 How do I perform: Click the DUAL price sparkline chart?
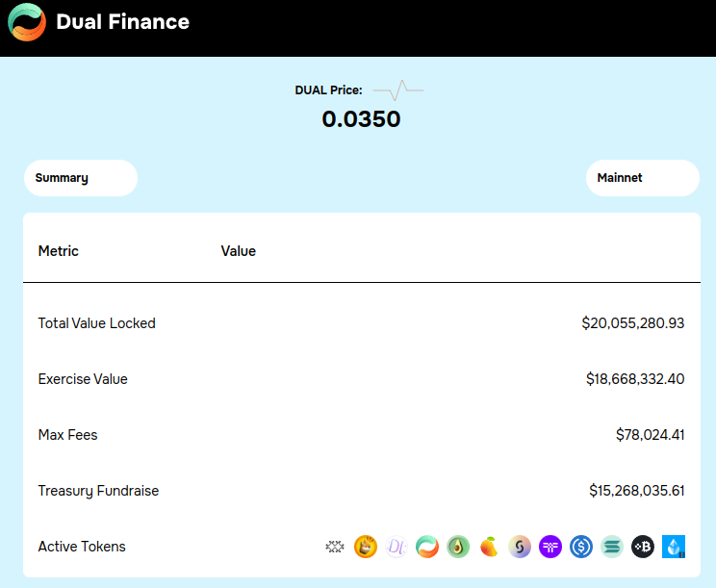tap(398, 89)
